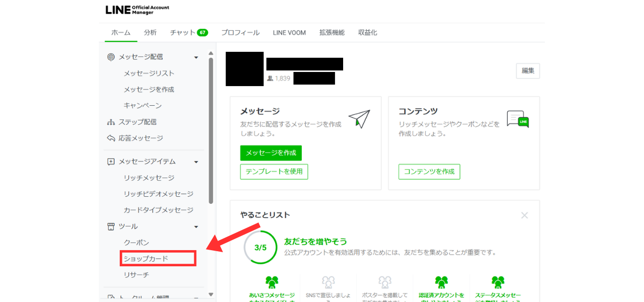Click the sidebar scroll down arrow
Screen dimensions: 644x302
[211, 294]
